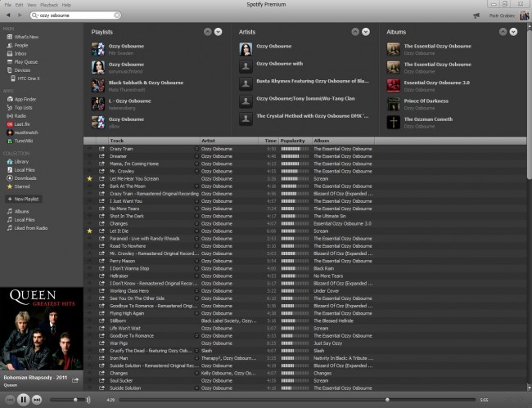Viewport: 532px width, 408px height.
Task: Click the back navigation arrow
Action: point(8,16)
